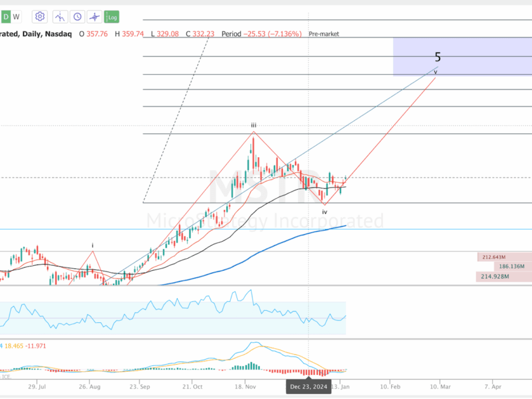Open chart settings gear icon
The height and width of the screenshot is (399, 532).
point(40,17)
